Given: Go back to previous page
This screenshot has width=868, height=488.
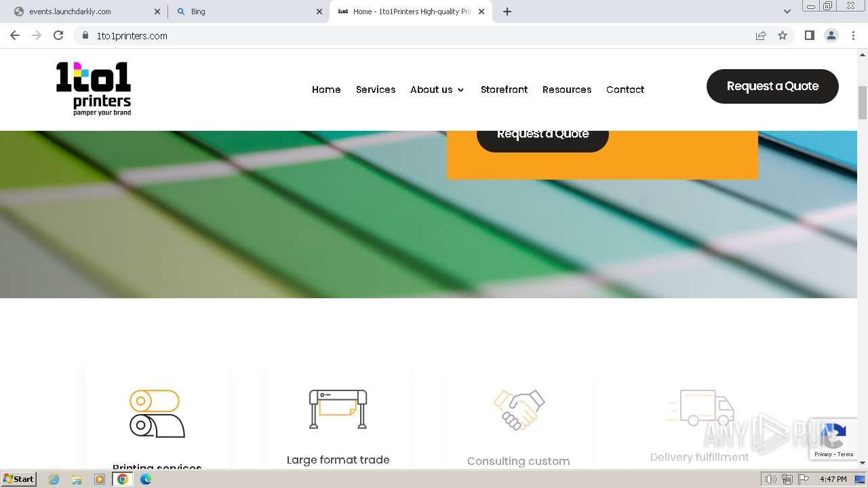Looking at the screenshot, I should pyautogui.click(x=15, y=36).
